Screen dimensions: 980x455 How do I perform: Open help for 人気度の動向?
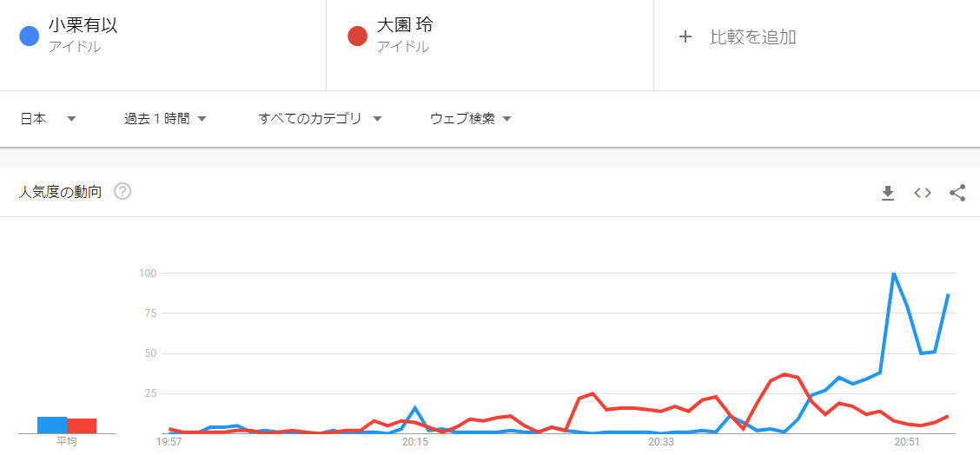[122, 192]
